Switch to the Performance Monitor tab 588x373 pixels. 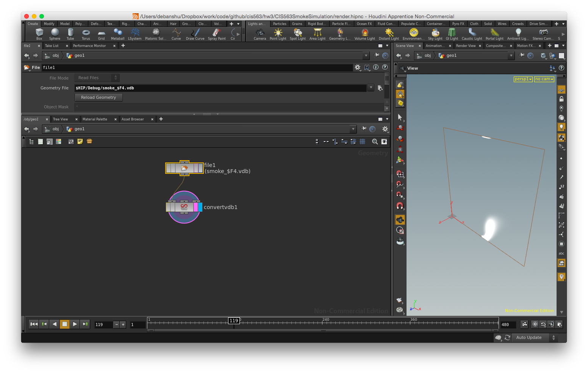[89, 46]
